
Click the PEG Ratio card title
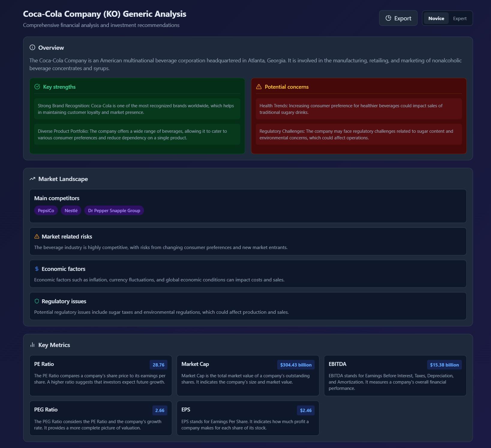click(x=46, y=409)
